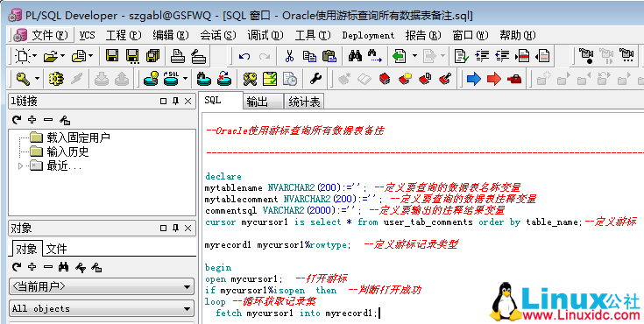Expand the 最近... tree node

tap(20, 166)
